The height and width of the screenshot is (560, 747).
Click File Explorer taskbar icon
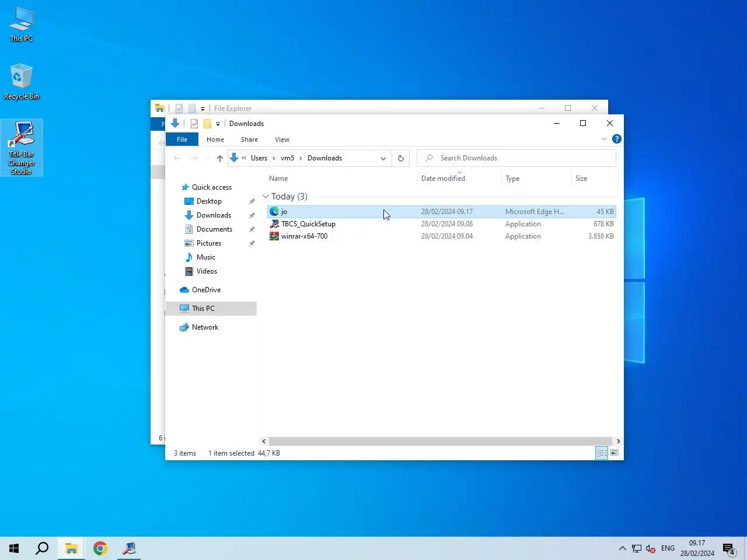click(71, 548)
